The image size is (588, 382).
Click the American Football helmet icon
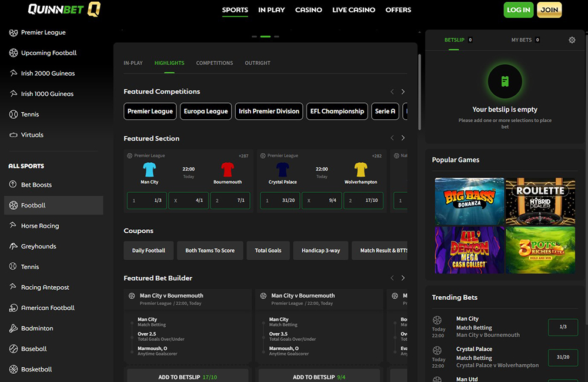coord(14,308)
